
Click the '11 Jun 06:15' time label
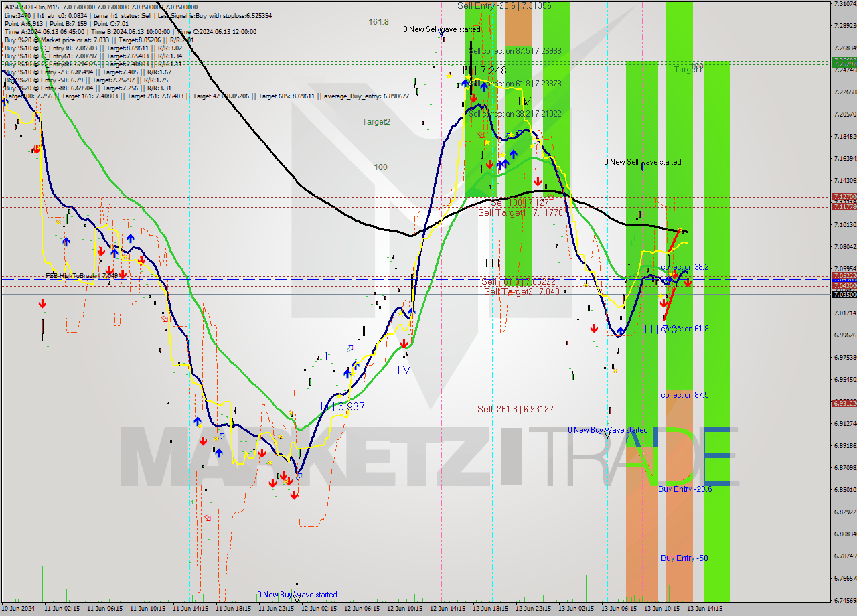pos(105,609)
